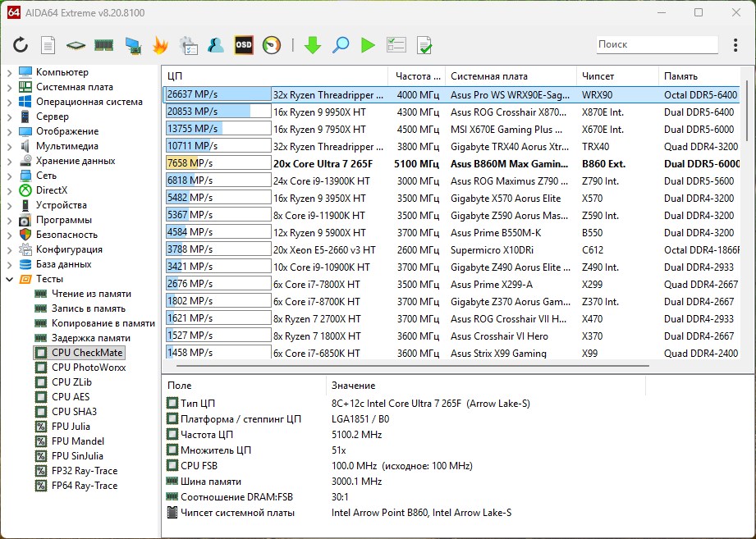The width and height of the screenshot is (756, 539).
Task: Collapse the Тесты tree node
Action: coord(9,279)
